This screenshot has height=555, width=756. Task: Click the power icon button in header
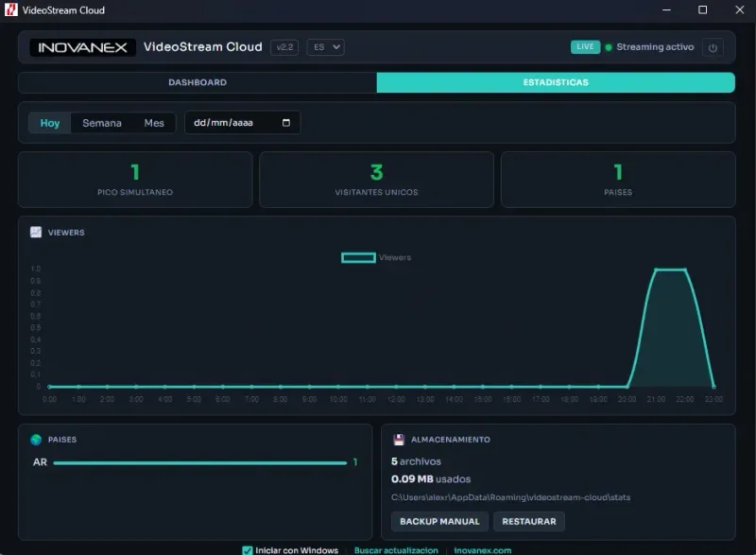(x=713, y=47)
